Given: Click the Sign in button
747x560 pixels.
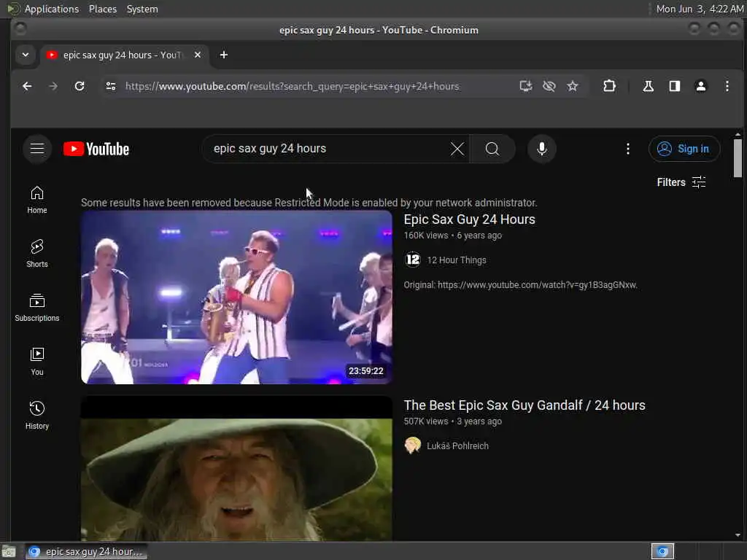Looking at the screenshot, I should coord(684,149).
